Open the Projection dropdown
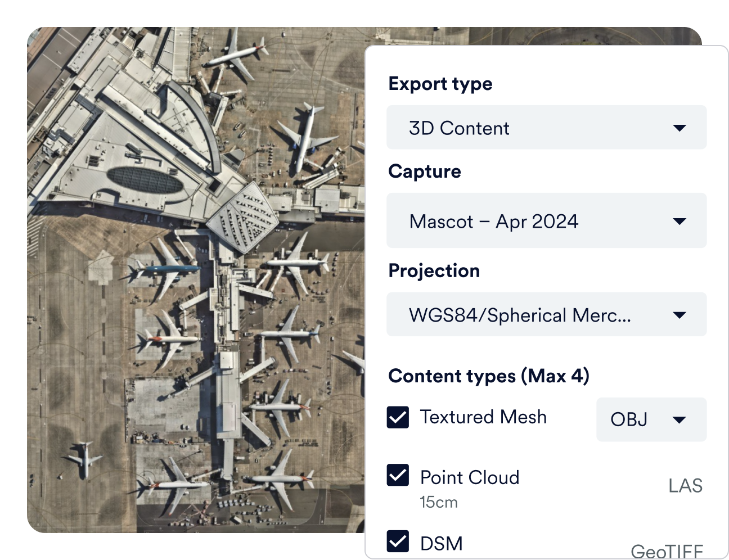 pyautogui.click(x=546, y=314)
